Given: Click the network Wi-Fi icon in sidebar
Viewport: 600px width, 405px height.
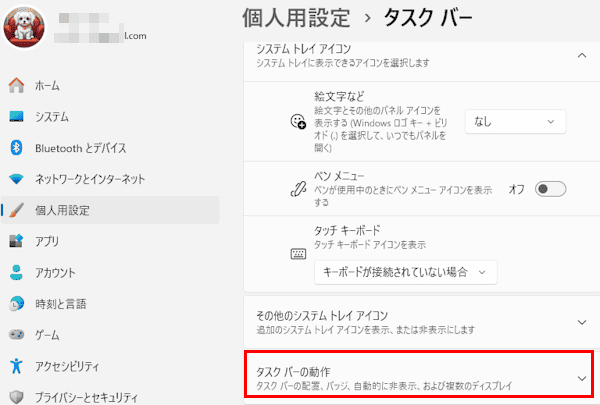Looking at the screenshot, I should click(x=16, y=179).
